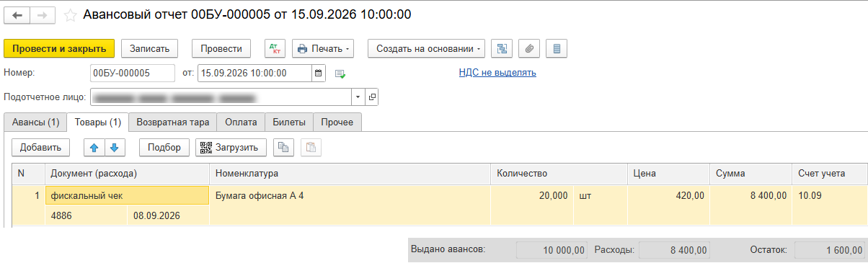Click Провести и закрыть
Viewport: 868px width, 263px height.
(59, 48)
